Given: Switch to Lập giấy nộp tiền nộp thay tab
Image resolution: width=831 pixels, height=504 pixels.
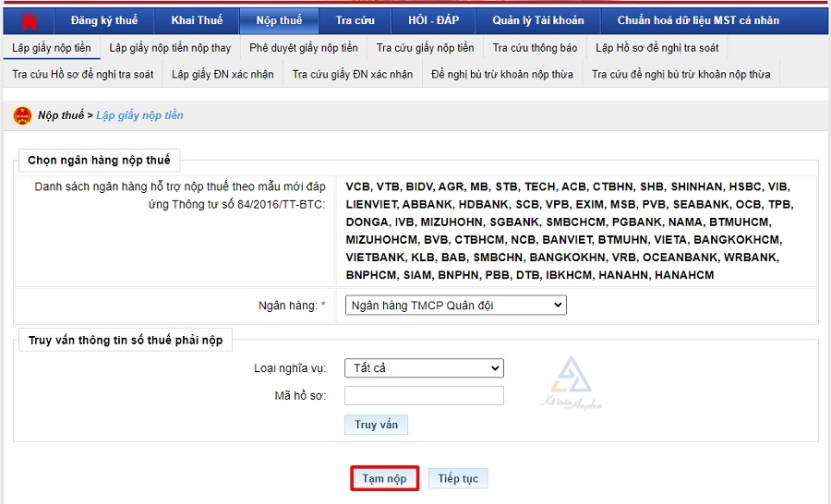Looking at the screenshot, I should (x=170, y=47).
